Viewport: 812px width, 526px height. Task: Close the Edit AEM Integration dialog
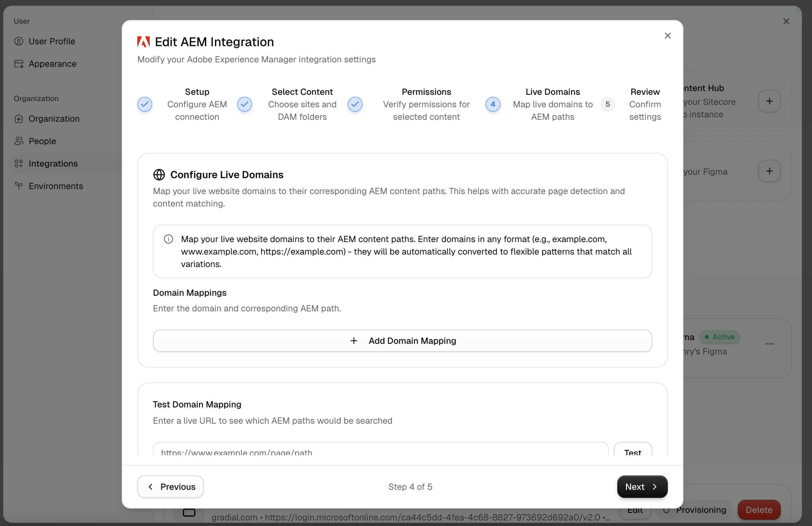(668, 36)
